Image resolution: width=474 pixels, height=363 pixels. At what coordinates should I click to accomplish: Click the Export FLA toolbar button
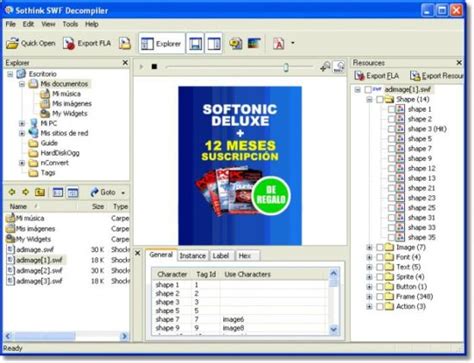(87, 43)
